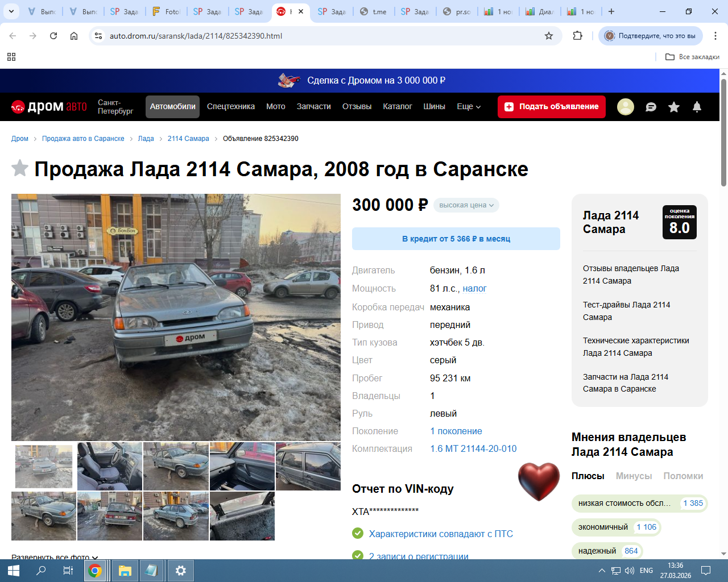Click the red heart icon
This screenshot has width=728, height=582.
539,481
